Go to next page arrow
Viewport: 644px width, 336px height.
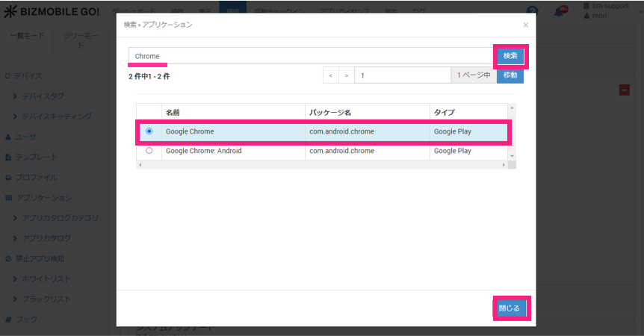click(x=346, y=75)
